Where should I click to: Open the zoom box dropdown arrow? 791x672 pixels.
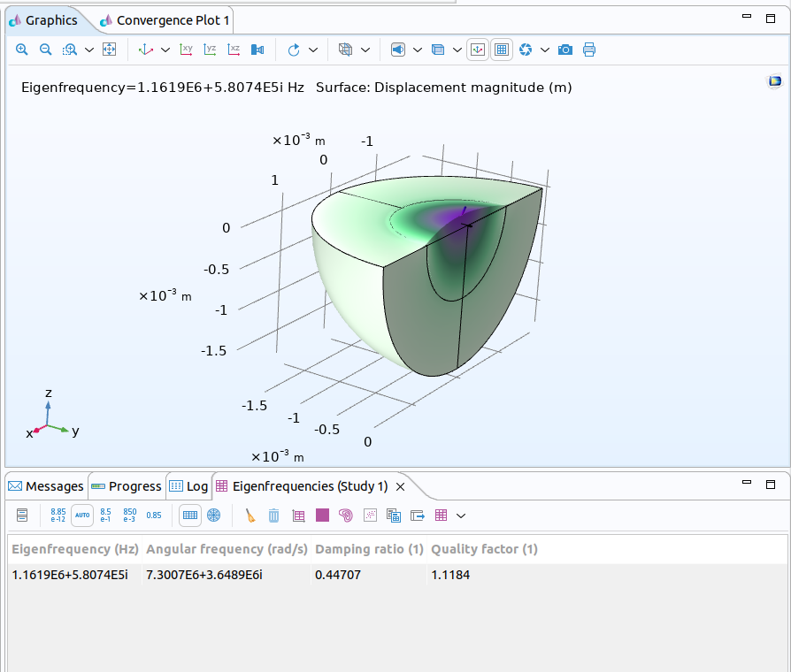pyautogui.click(x=89, y=50)
